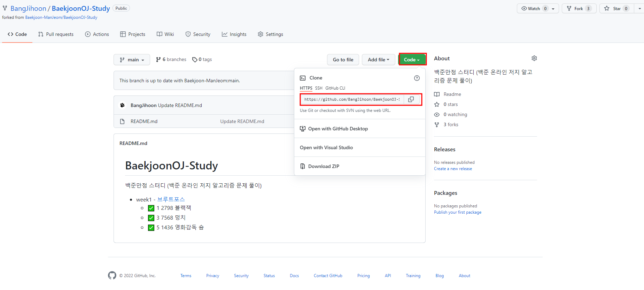Click the fork icon beside repository owner
Image resolution: width=644 pixels, height=290 pixels.
click(5, 8)
